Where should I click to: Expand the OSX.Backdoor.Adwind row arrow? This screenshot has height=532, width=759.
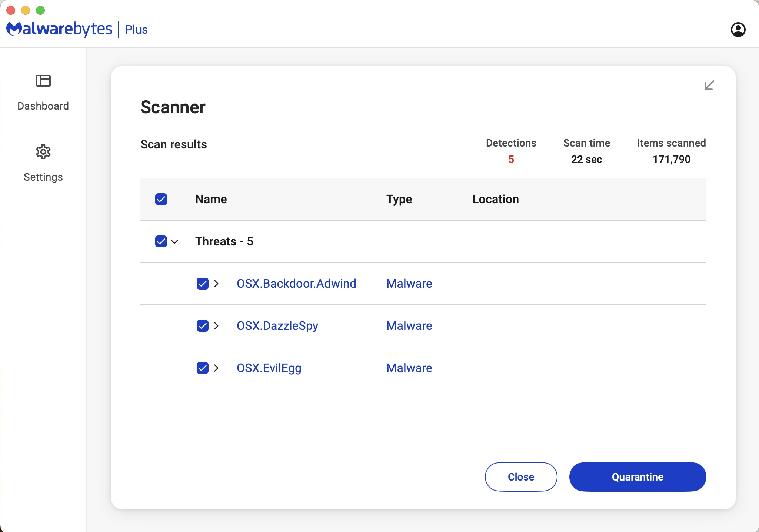tap(216, 284)
